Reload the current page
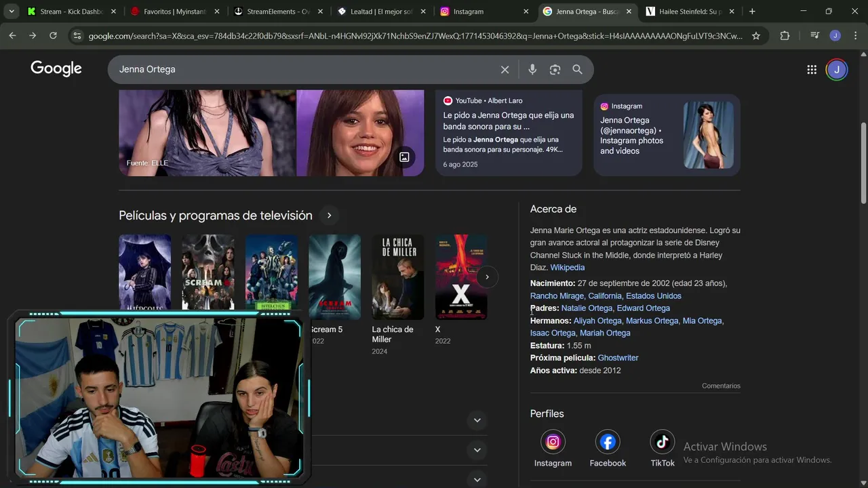Viewport: 868px width, 488px height. click(x=53, y=36)
